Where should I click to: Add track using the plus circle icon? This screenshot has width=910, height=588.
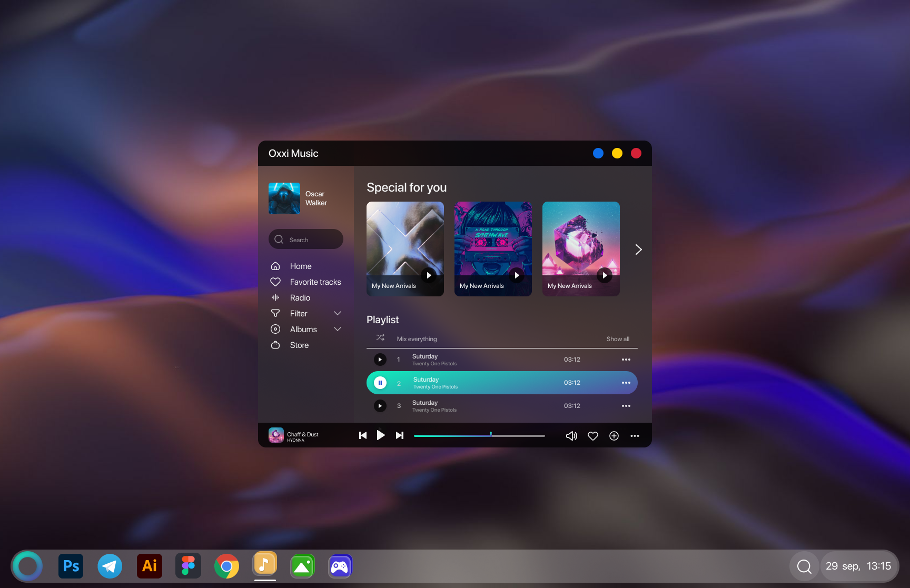click(614, 436)
